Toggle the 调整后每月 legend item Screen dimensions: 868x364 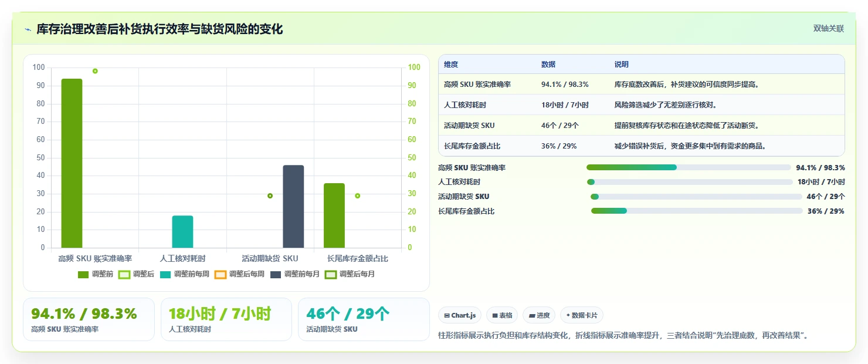(350, 274)
